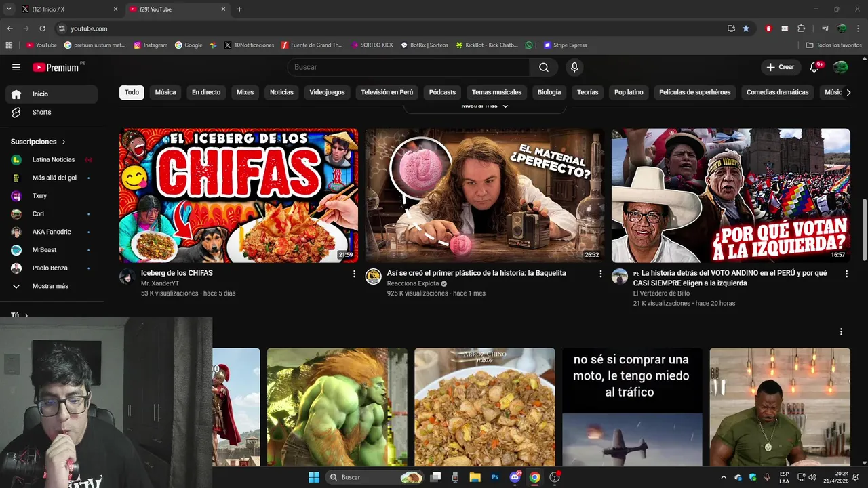Screen dimensions: 868x488
Task: Open OBS Studio from the taskbar
Action: (555, 477)
